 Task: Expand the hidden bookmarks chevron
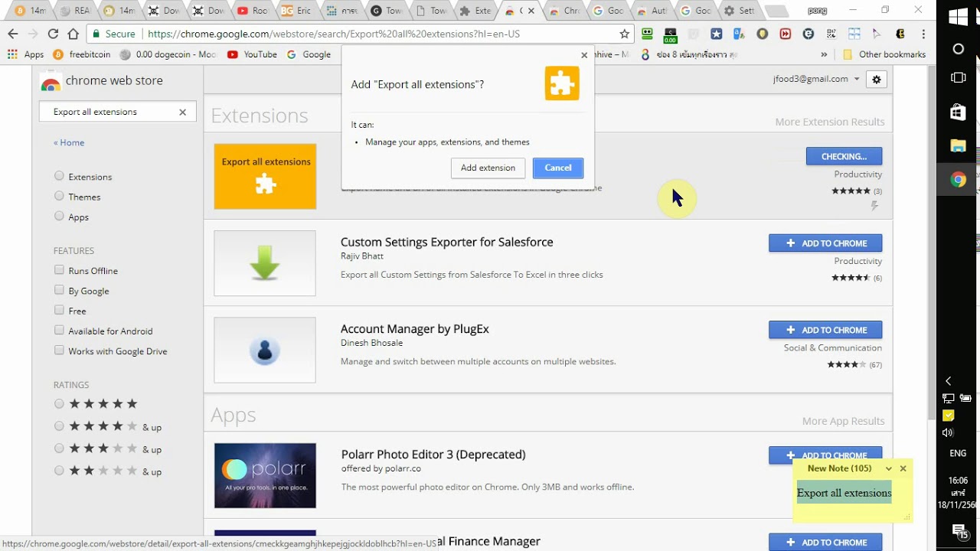(x=824, y=54)
